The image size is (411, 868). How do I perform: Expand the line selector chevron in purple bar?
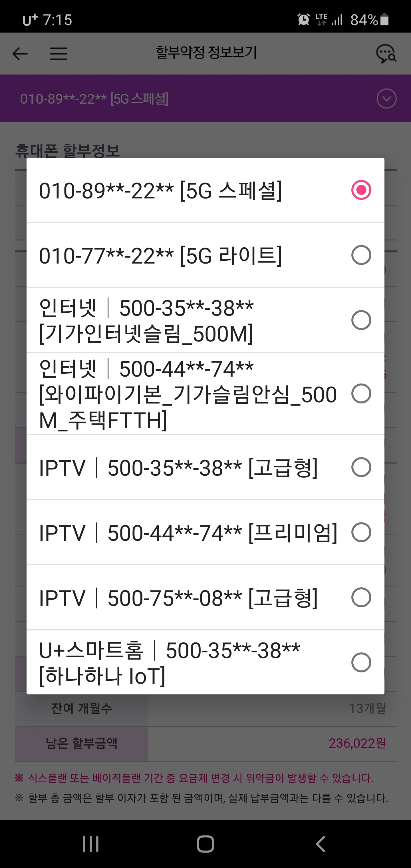pos(386,99)
